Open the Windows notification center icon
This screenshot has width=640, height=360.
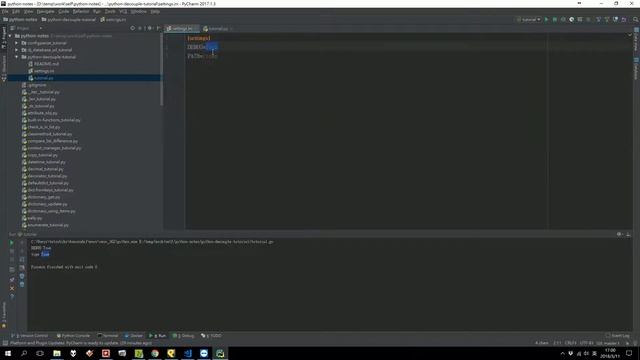[x=629, y=353]
